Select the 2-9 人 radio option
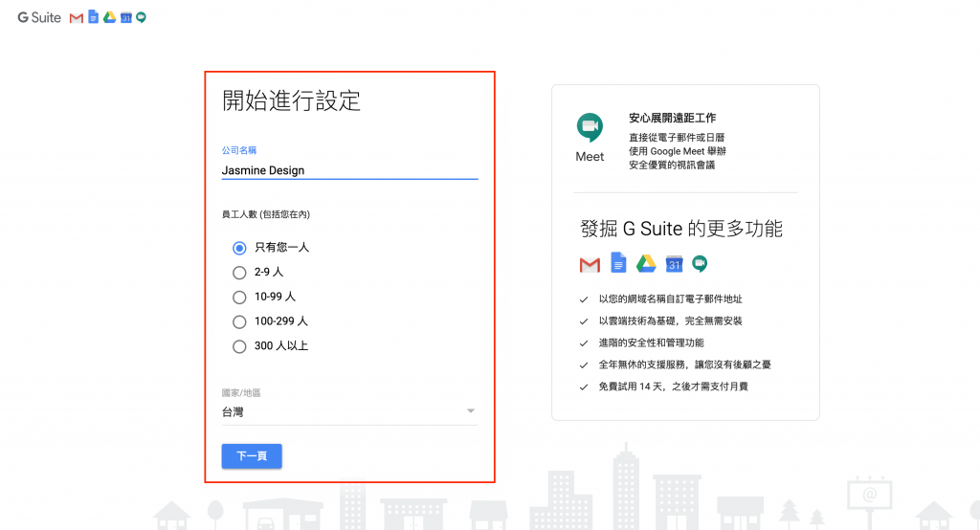This screenshot has width=980, height=530. 239,273
